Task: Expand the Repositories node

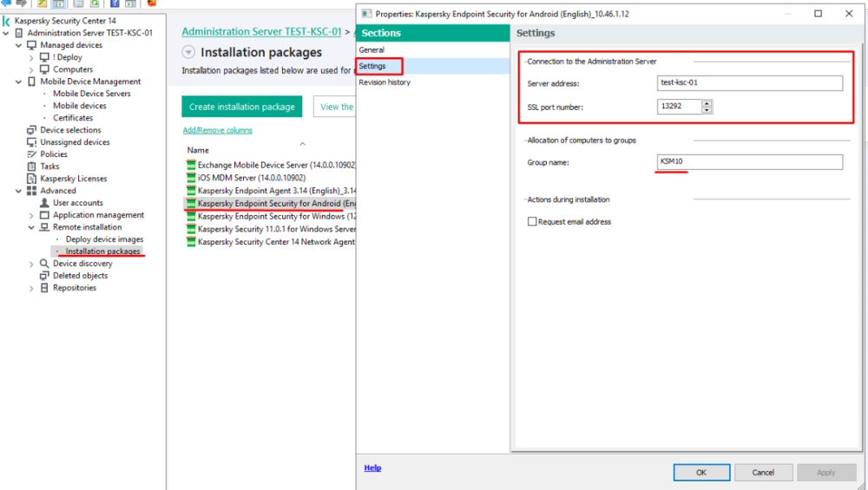Action: 31,288
